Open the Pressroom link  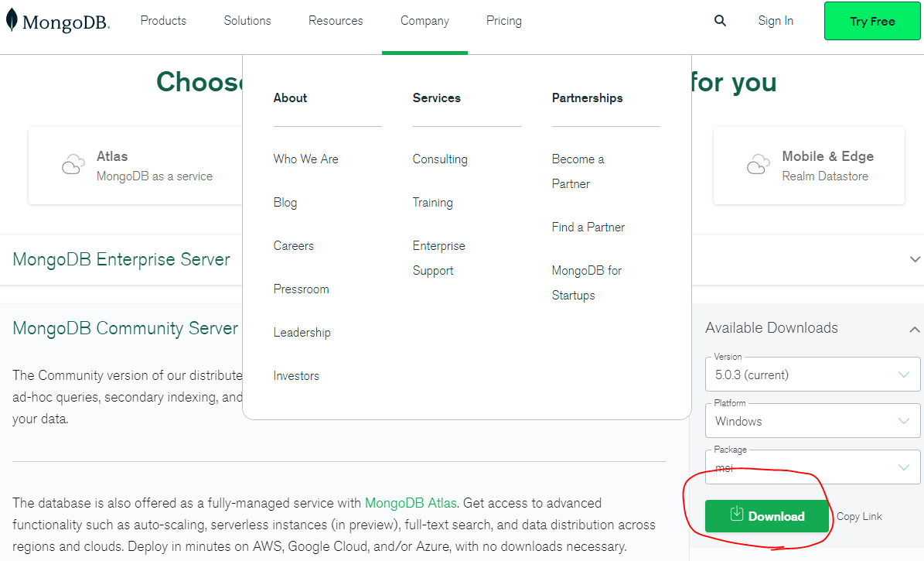pyautogui.click(x=301, y=289)
